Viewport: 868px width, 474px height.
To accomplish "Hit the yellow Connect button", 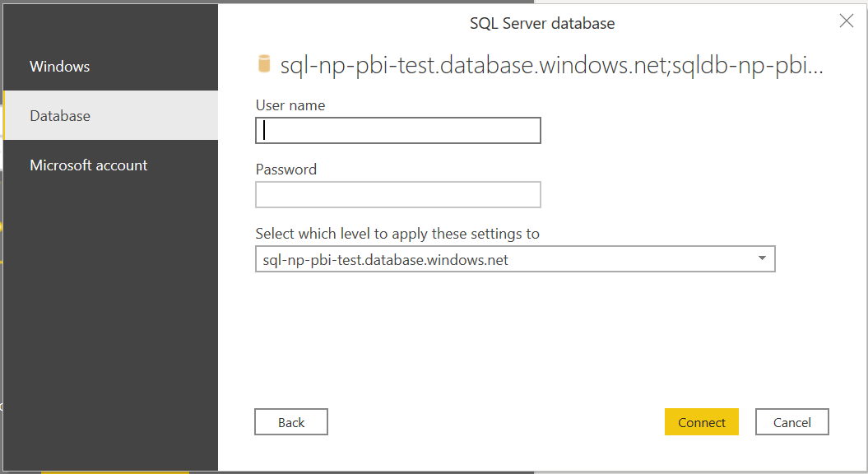I will point(701,422).
